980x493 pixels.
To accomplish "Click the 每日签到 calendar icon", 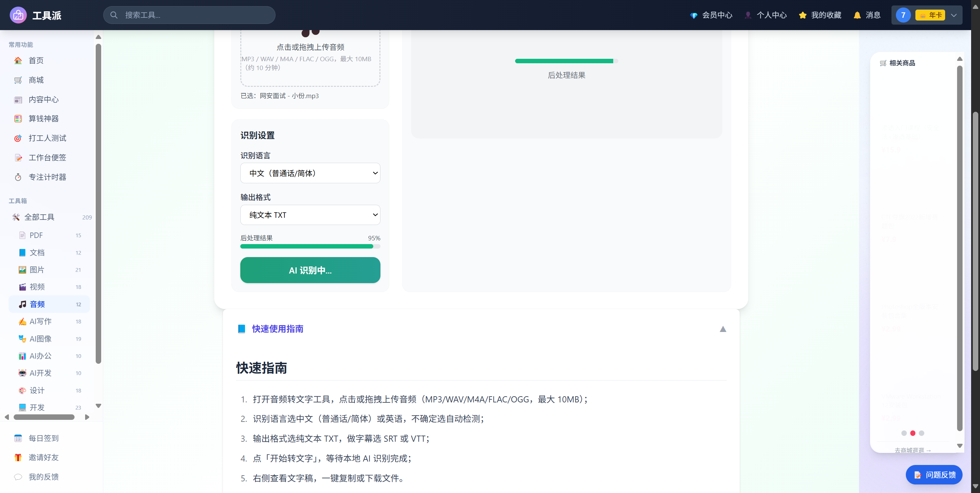I will 18,438.
